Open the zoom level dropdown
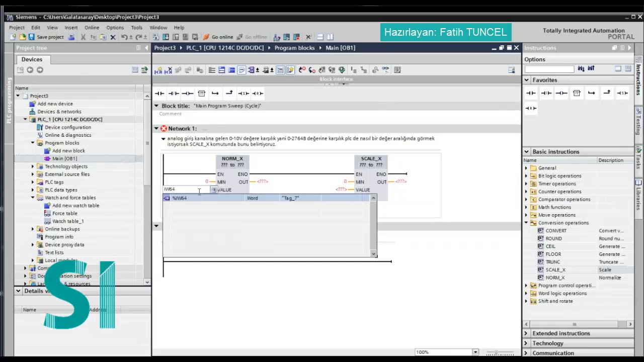The height and width of the screenshot is (362, 644). coord(475,352)
